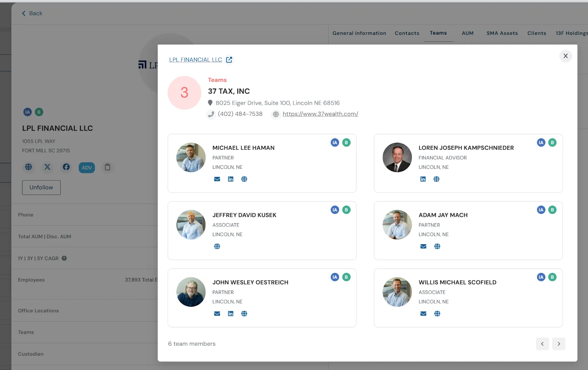Click the name ADAM JAY MACH

(x=443, y=215)
